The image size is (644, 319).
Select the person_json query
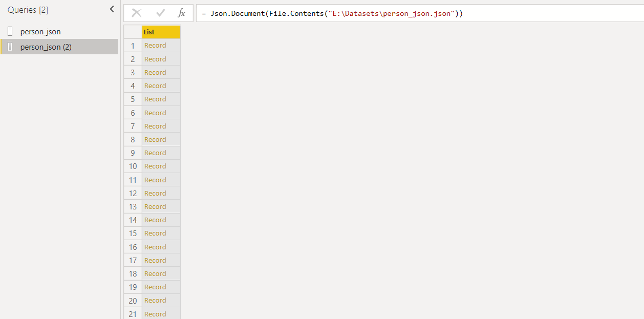click(40, 31)
